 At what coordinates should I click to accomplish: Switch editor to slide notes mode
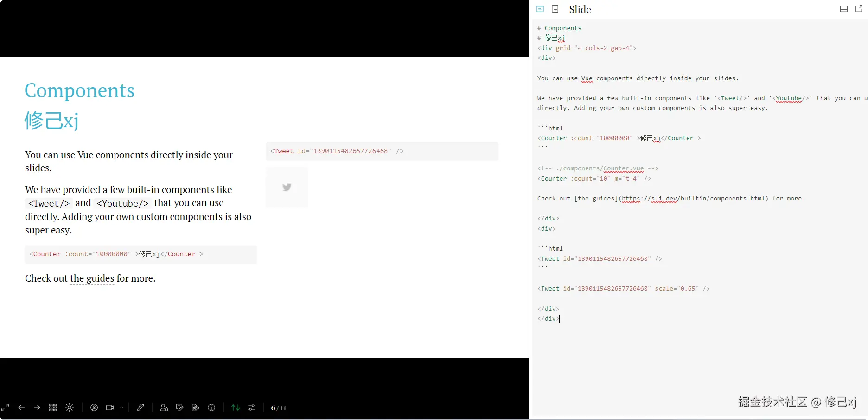click(x=555, y=9)
